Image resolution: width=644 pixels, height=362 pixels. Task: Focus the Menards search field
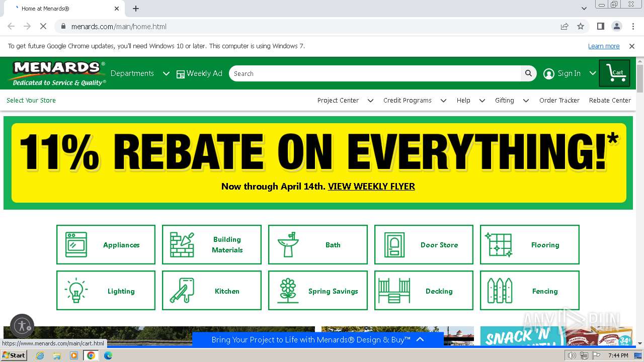[375, 73]
